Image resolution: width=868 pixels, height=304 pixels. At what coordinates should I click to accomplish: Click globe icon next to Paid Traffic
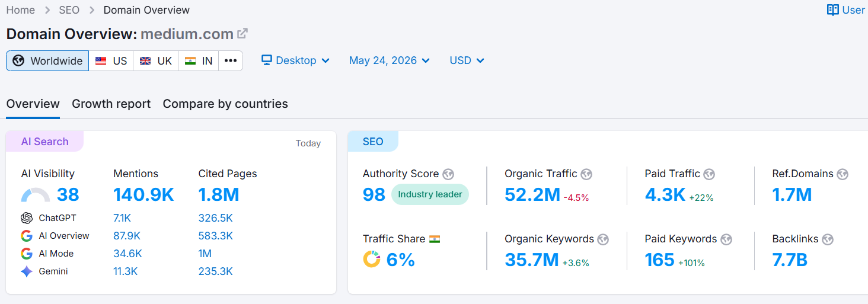click(x=709, y=174)
